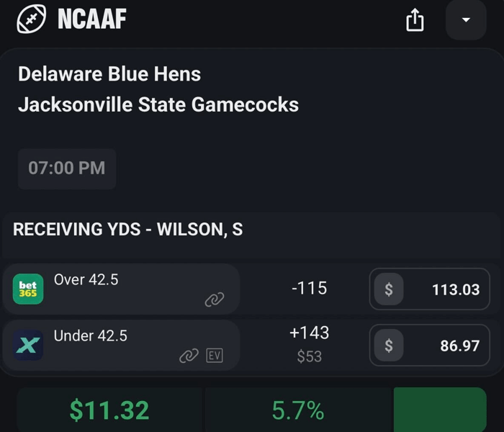Click dollar sign icon beside 113.03
The width and height of the screenshot is (504, 432).
[389, 289]
